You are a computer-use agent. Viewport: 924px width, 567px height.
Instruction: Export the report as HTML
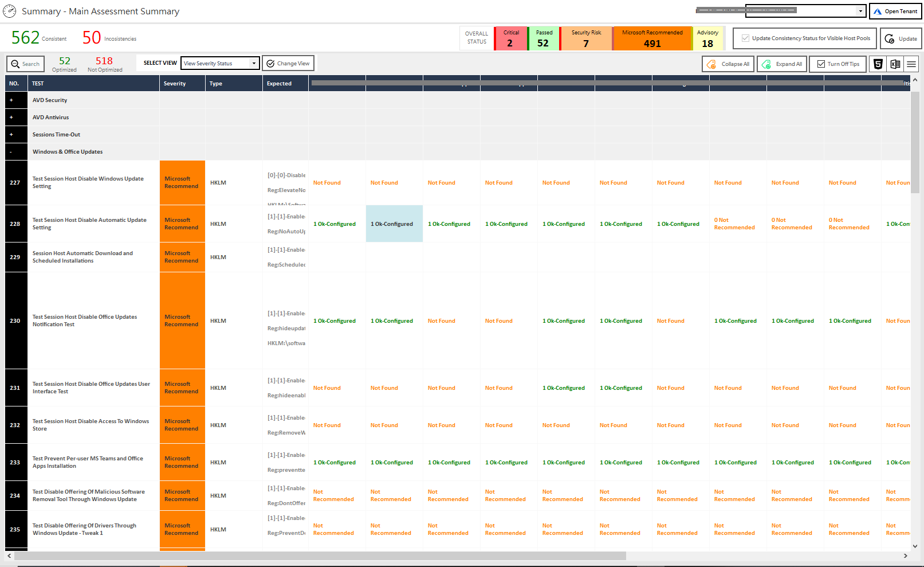(878, 64)
